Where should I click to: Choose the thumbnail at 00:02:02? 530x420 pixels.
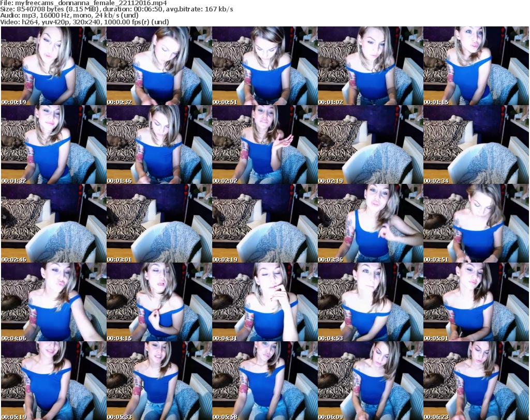tap(264, 144)
